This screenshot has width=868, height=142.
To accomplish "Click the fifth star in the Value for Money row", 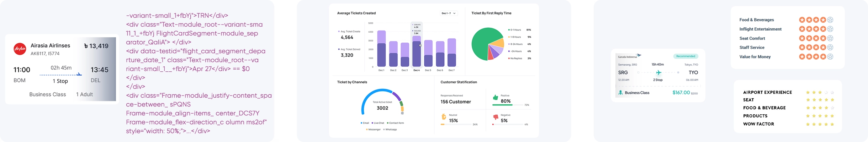I will (830, 56).
